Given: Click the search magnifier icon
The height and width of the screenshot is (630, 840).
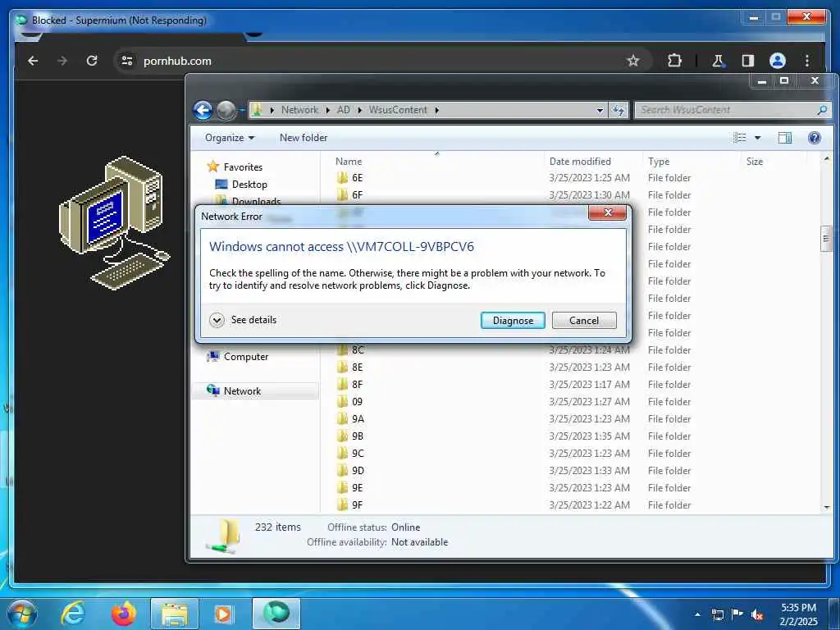Looking at the screenshot, I should 822,110.
